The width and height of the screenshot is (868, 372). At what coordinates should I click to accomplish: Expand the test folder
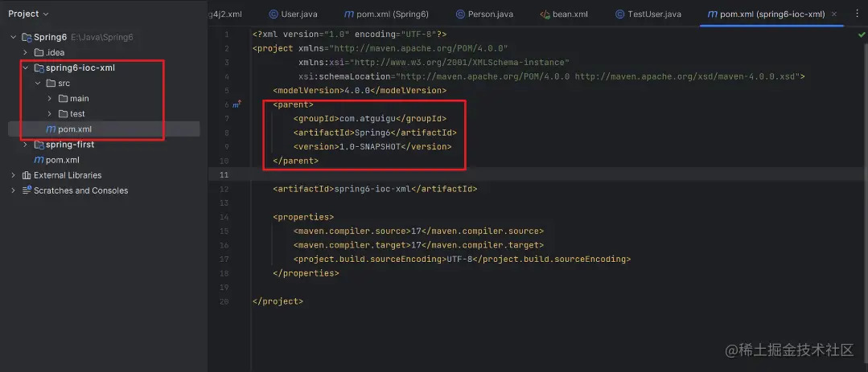click(x=49, y=114)
